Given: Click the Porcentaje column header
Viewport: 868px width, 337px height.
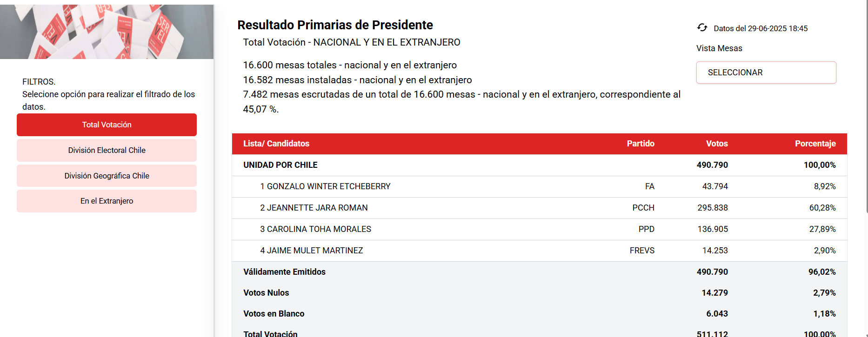Looking at the screenshot, I should coord(815,144).
